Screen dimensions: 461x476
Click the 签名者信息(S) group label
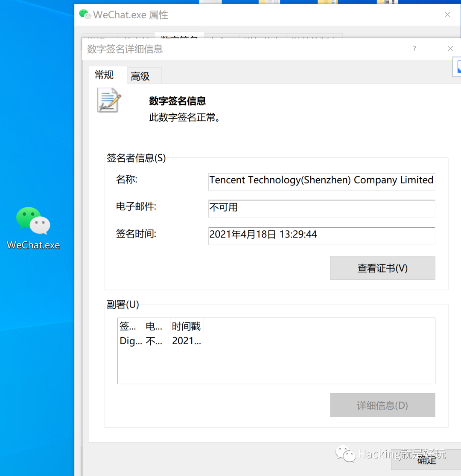(x=136, y=158)
